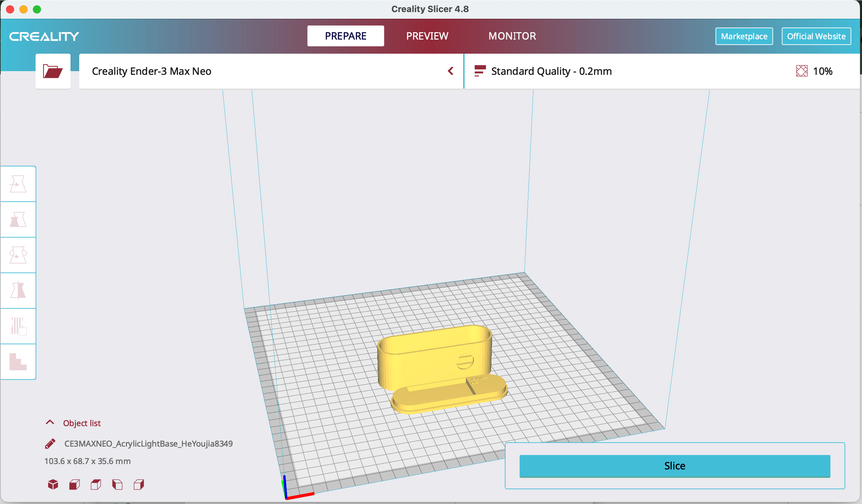
Task: Collapse the Object list chevron
Action: click(x=50, y=422)
